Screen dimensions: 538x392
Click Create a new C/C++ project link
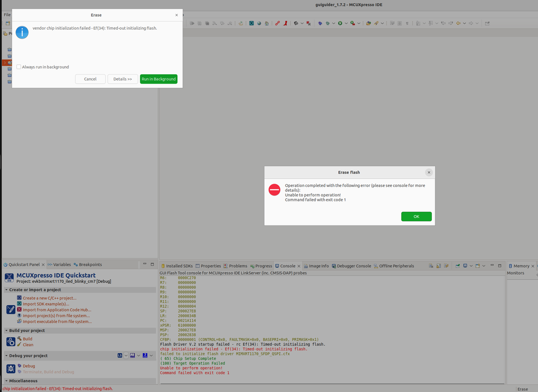[x=50, y=298]
